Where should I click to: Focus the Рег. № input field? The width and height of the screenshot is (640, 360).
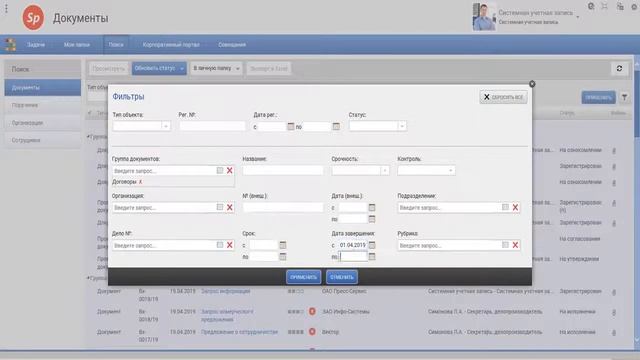coord(212,126)
